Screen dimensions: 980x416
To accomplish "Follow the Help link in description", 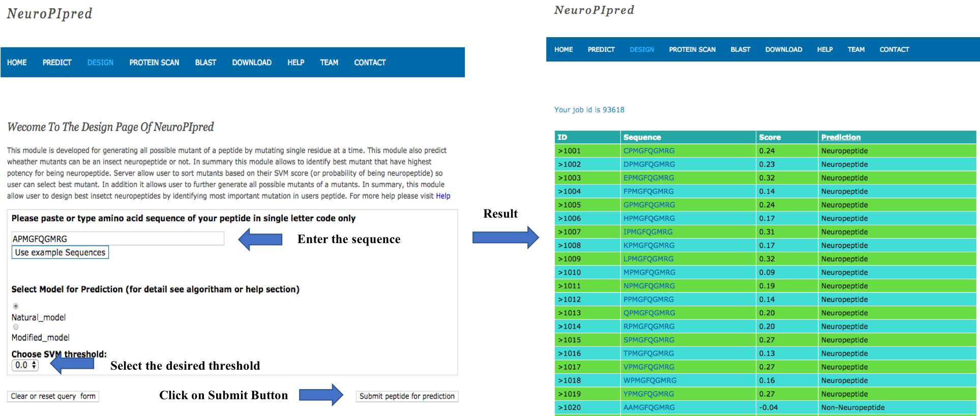I will click(443, 196).
